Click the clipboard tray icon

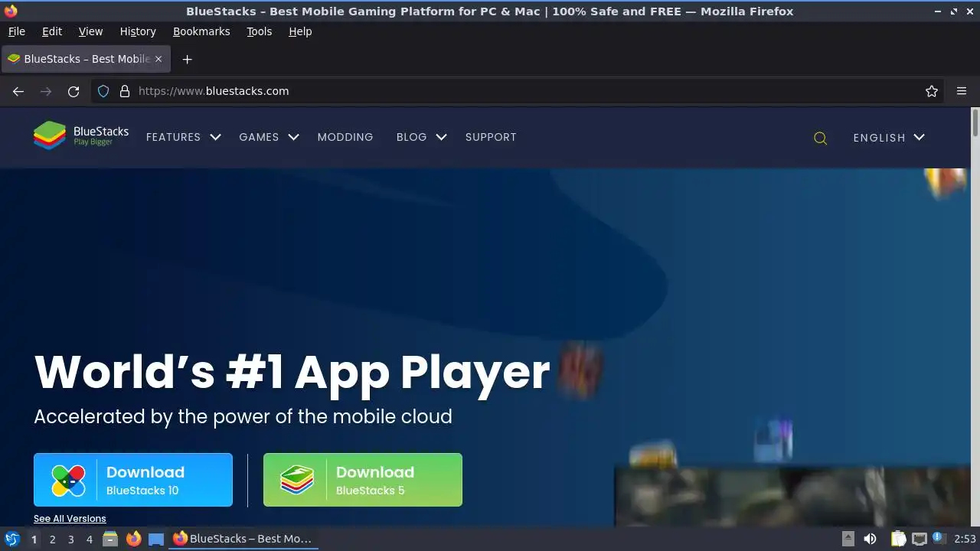[x=898, y=539]
